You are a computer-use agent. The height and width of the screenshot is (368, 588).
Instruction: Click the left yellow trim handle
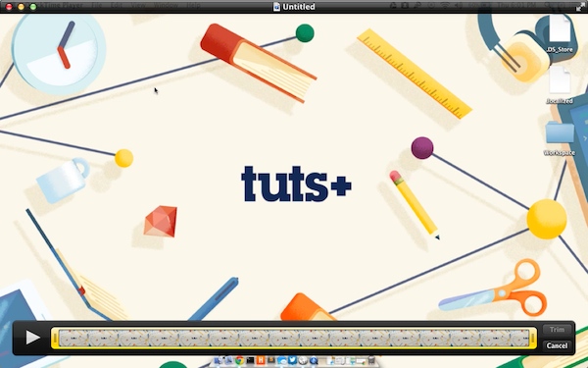pos(55,338)
